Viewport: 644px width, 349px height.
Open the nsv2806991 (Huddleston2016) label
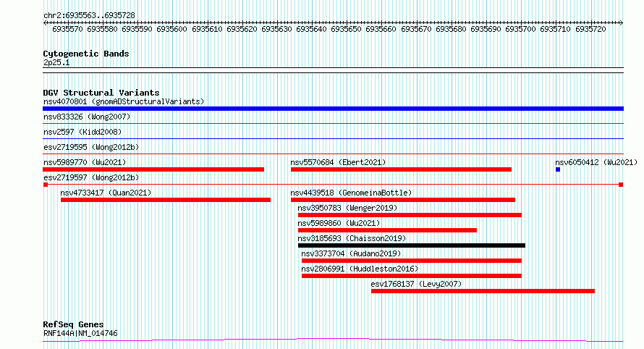pos(360,269)
